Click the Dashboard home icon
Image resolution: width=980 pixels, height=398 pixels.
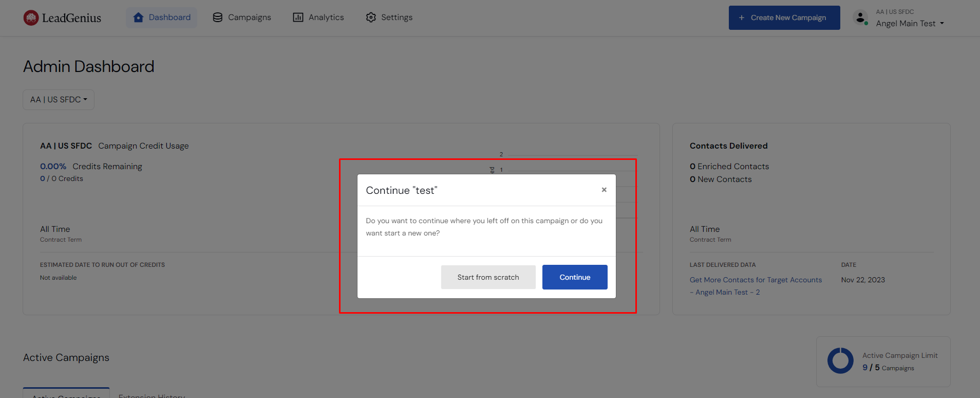tap(138, 17)
